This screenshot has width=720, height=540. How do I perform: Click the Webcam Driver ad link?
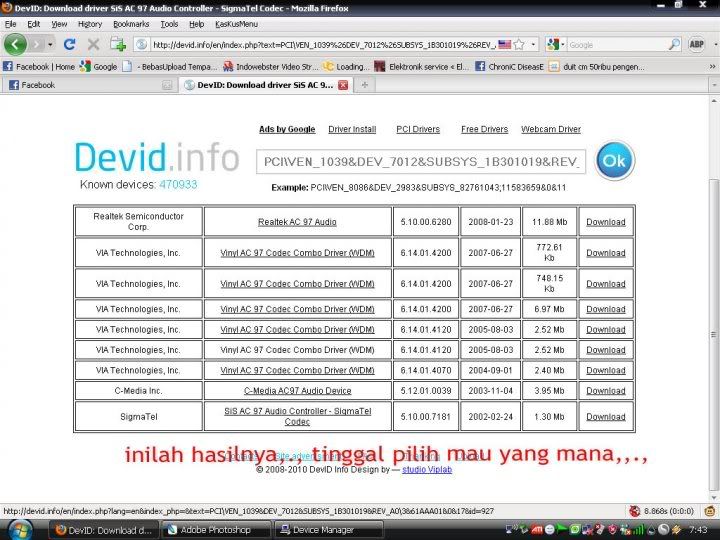pos(551,129)
